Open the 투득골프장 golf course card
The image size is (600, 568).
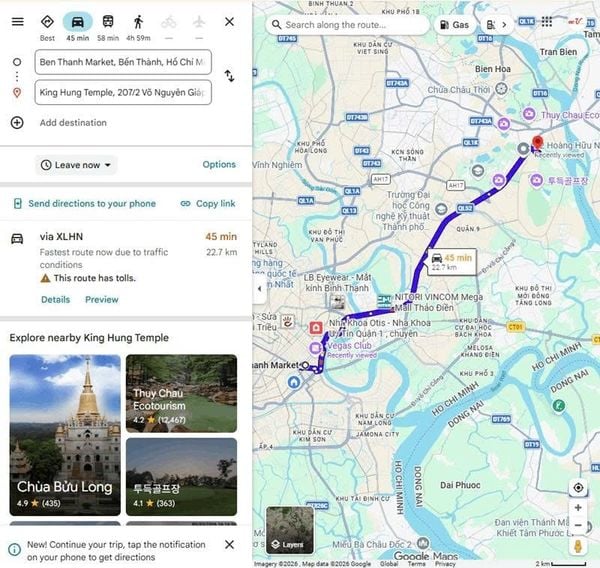coord(181,477)
